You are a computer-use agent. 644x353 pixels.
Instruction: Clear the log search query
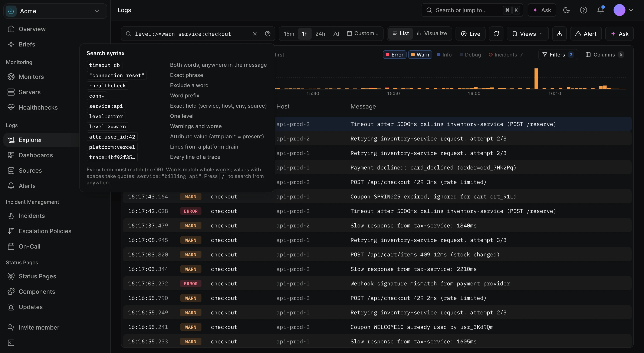[255, 33]
